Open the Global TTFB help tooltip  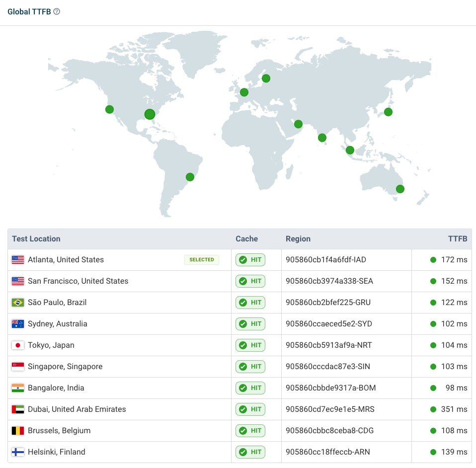(56, 11)
